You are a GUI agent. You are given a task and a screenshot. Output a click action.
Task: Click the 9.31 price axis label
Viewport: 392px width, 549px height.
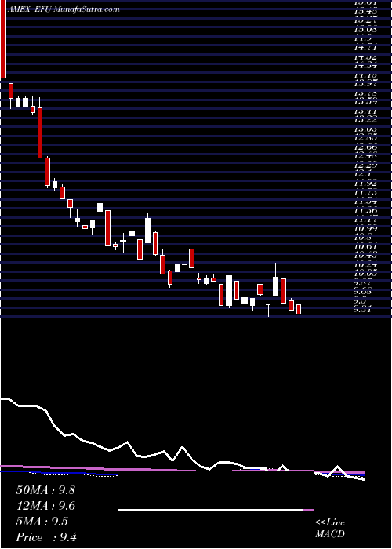(362, 310)
